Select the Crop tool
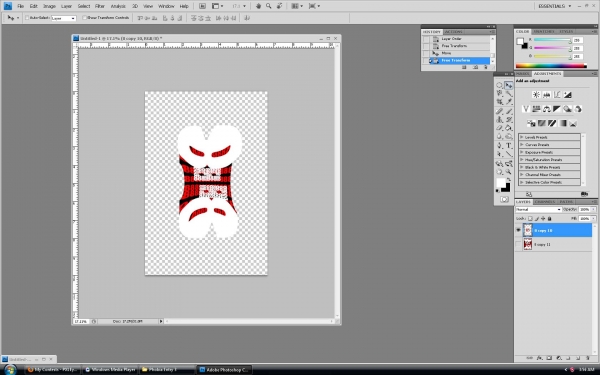The height and width of the screenshot is (375, 600). [500, 102]
